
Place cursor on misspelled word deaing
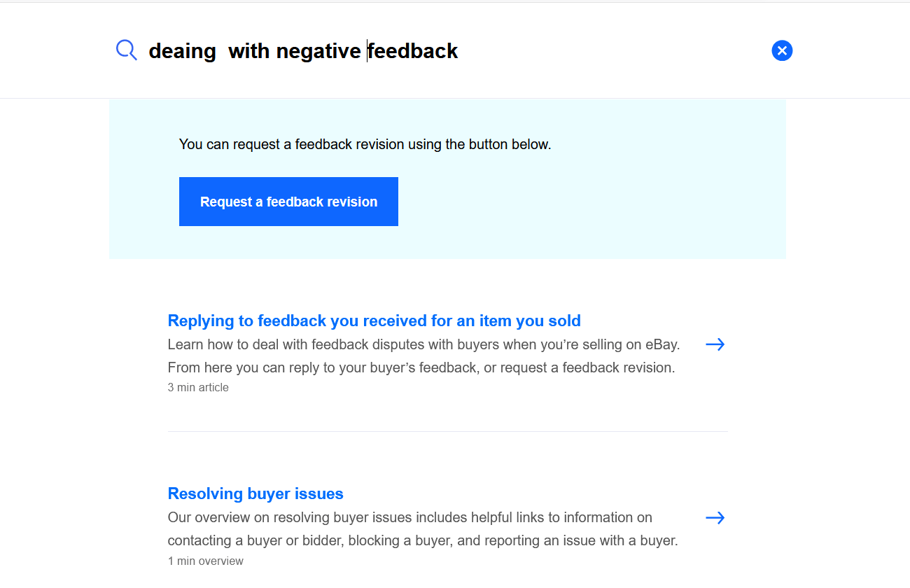[x=182, y=51]
